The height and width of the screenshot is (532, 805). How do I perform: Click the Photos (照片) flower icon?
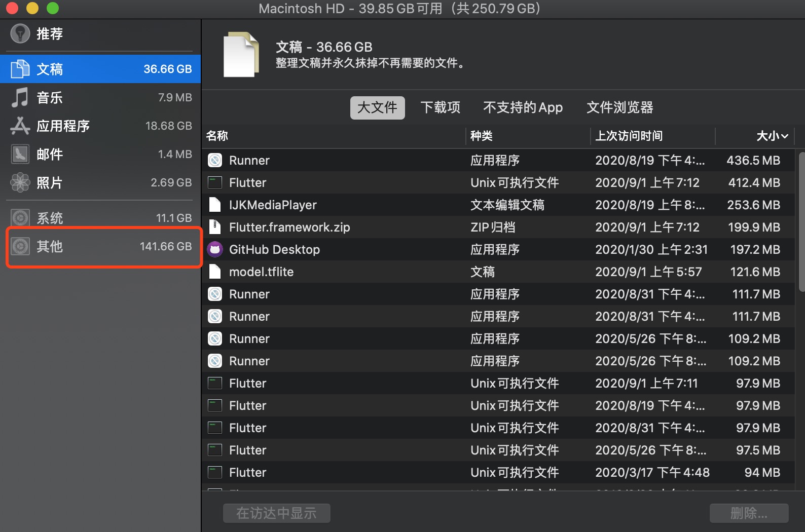[x=20, y=182]
